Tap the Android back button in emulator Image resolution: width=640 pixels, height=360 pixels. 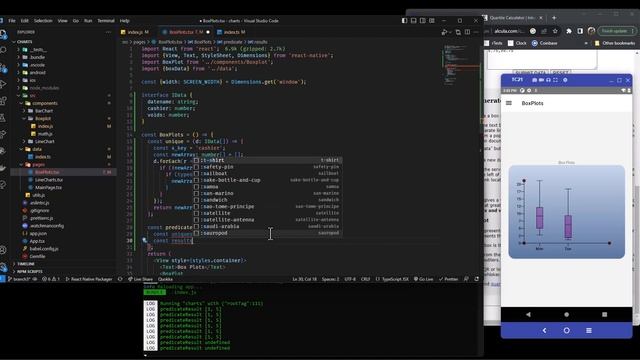click(528, 315)
